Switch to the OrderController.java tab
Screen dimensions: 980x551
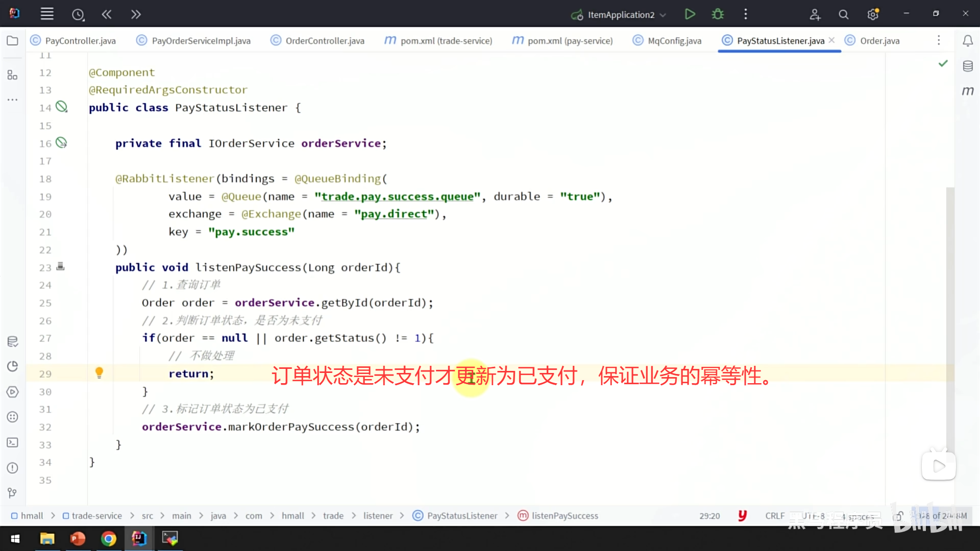325,40
